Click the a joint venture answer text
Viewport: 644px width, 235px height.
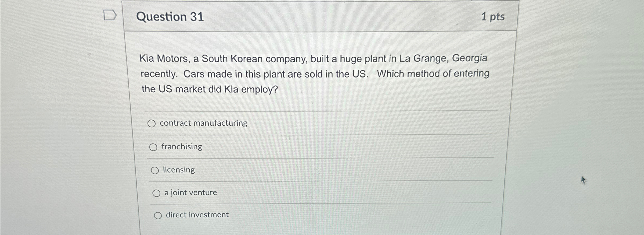click(x=190, y=192)
